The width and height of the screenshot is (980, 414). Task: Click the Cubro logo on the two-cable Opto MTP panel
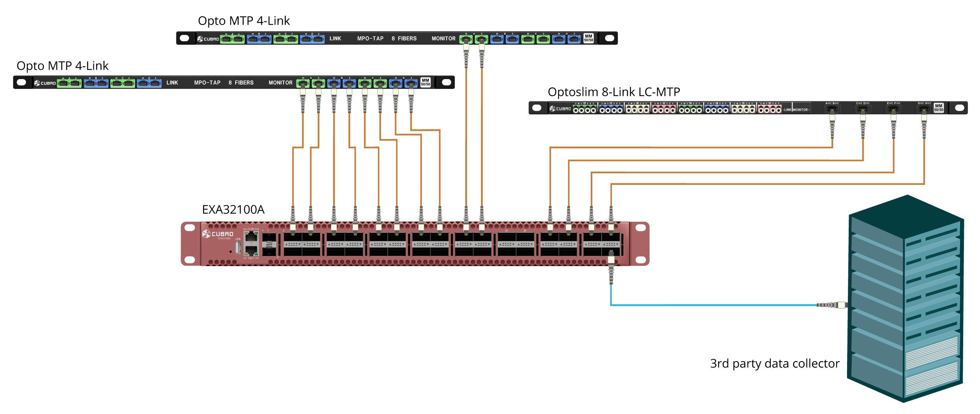[x=208, y=39]
